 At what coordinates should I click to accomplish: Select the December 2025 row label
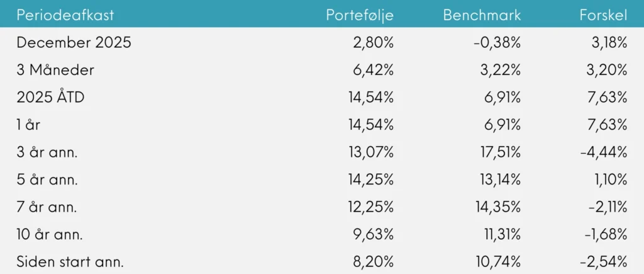(74, 43)
